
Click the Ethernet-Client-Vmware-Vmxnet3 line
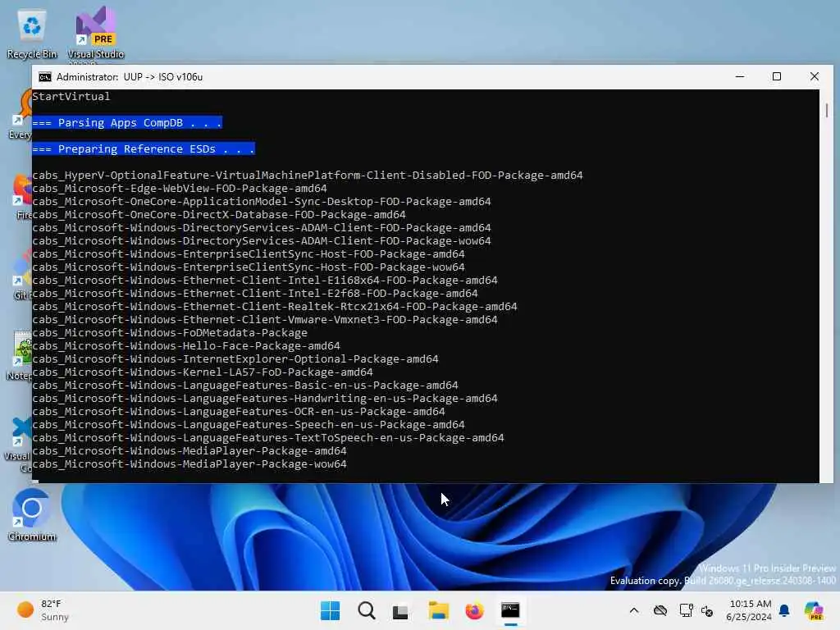[265, 320]
